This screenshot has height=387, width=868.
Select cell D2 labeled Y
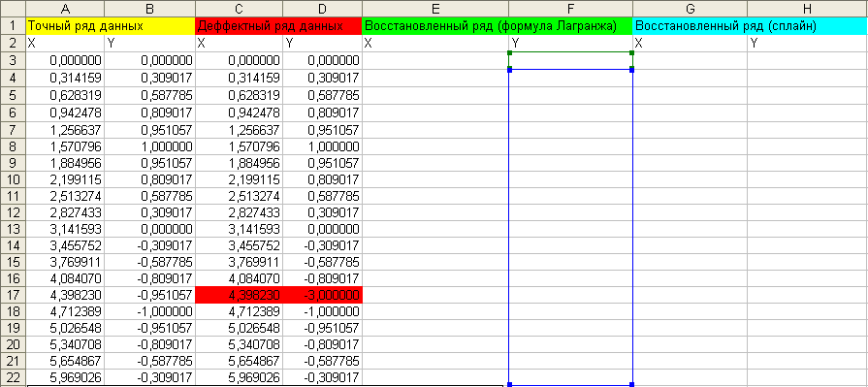pyautogui.click(x=322, y=44)
